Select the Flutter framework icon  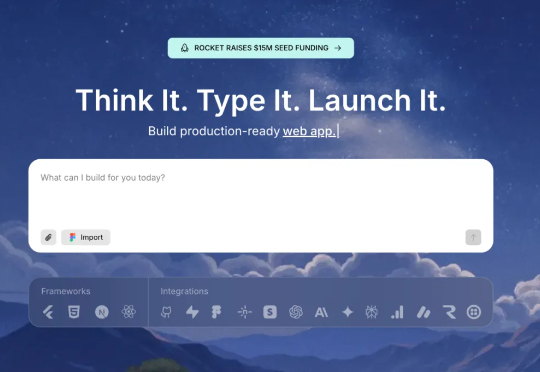tap(48, 312)
